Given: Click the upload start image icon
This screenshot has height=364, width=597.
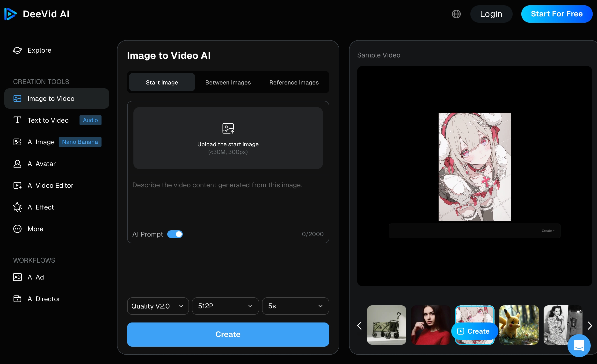Looking at the screenshot, I should 228,128.
